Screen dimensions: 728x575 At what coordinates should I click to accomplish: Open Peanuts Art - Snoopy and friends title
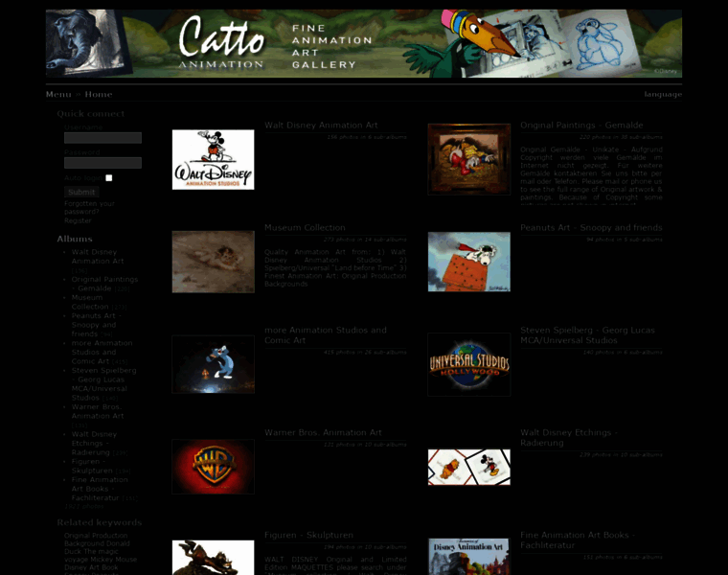pyautogui.click(x=591, y=227)
